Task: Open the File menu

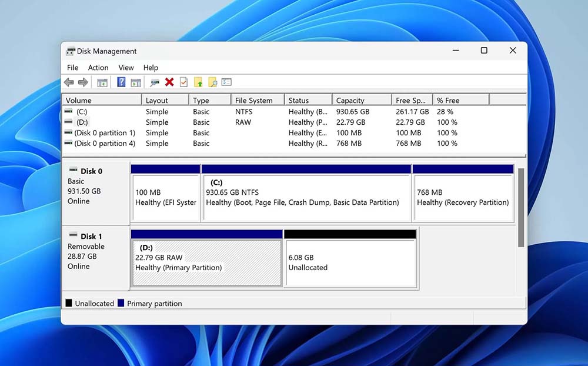Action: pos(72,68)
